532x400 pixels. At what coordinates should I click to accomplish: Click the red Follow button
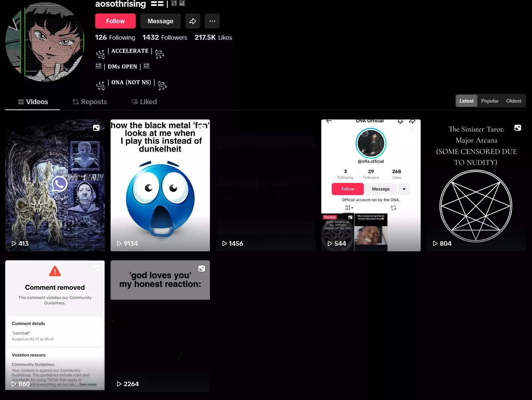point(115,21)
